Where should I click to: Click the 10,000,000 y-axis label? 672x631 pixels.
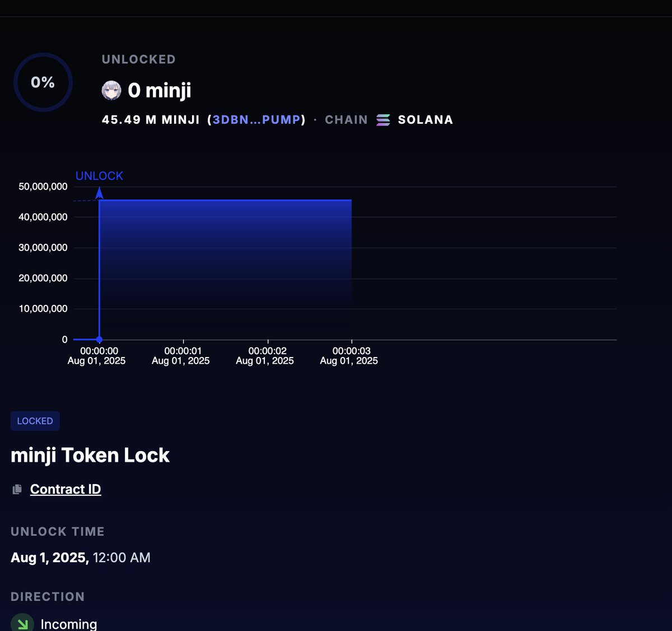(43, 309)
